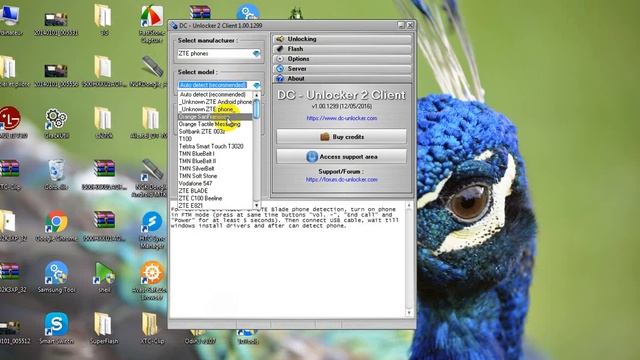This screenshot has height=360, width=640.
Task: Click model list scrollbar up arrow
Action: click(x=256, y=95)
